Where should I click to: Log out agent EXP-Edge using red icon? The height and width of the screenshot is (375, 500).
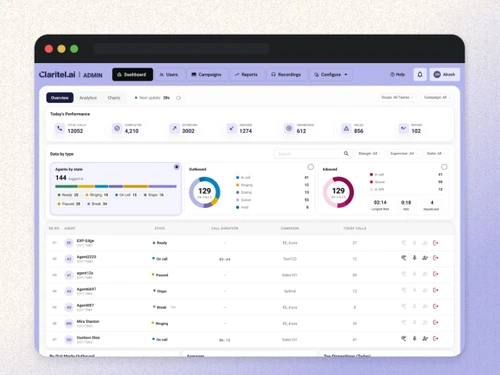pos(436,243)
